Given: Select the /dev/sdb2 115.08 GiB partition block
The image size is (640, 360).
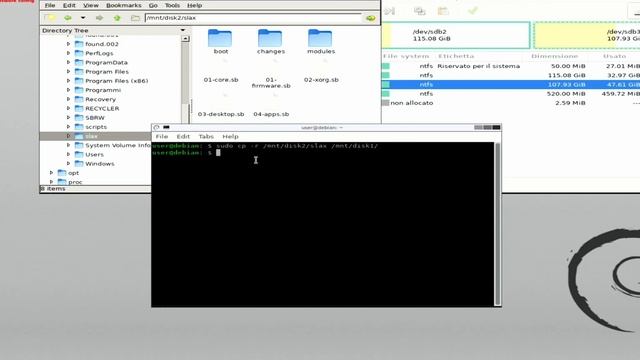Looking at the screenshot, I should click(x=456, y=35).
